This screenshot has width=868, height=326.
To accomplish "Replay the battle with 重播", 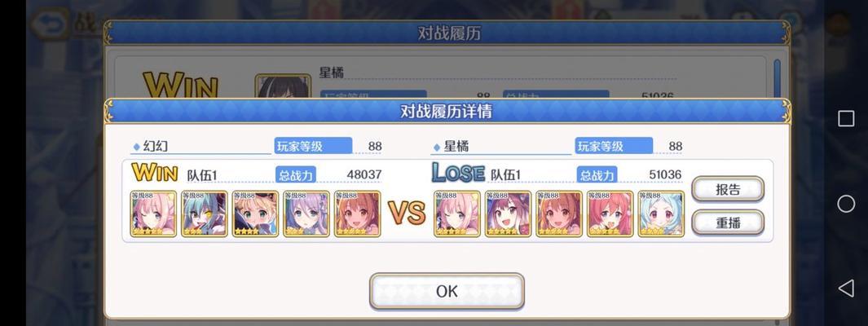I will pos(727,222).
